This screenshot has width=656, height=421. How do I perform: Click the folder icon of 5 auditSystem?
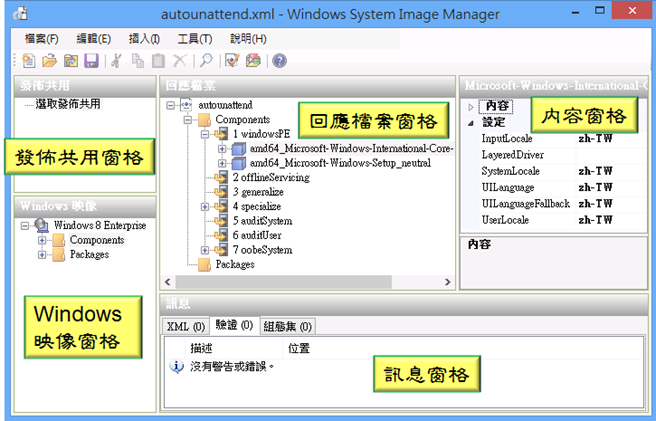pyautogui.click(x=221, y=221)
